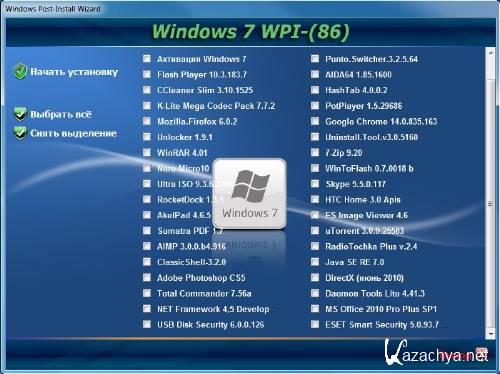Screen dimensions: 500x374
Task: Check the HashTab 4.0.0.2 box
Action: pos(315,90)
